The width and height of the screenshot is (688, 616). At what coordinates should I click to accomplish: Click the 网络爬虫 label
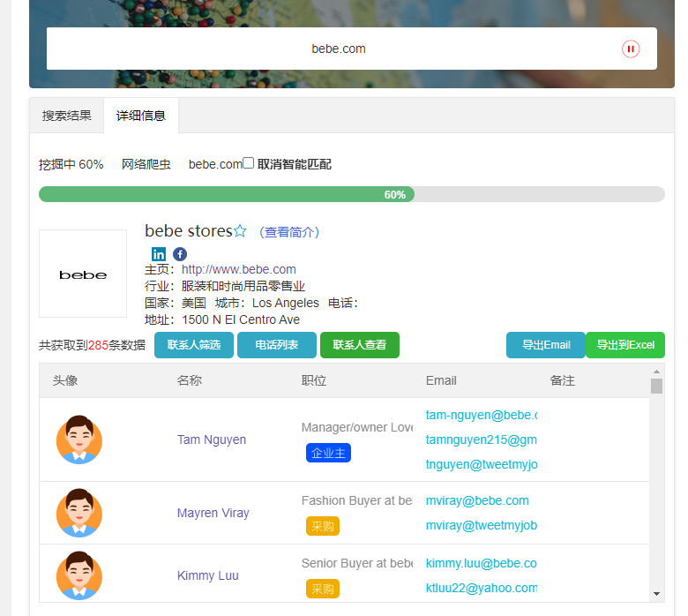(x=146, y=165)
